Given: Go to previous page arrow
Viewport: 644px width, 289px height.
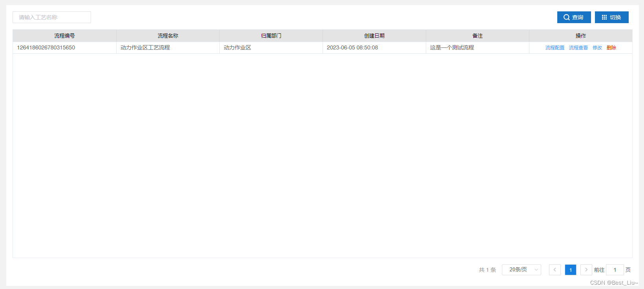Looking at the screenshot, I should point(555,270).
